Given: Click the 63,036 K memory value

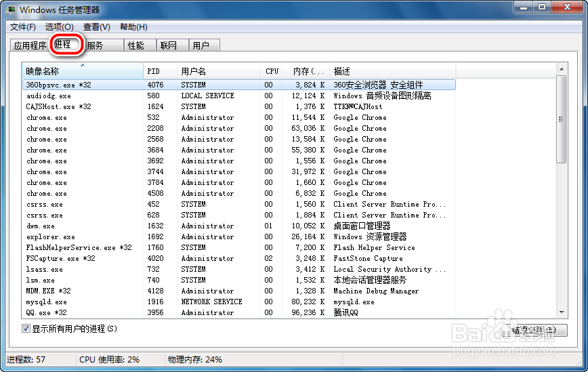Looking at the screenshot, I should (308, 128).
